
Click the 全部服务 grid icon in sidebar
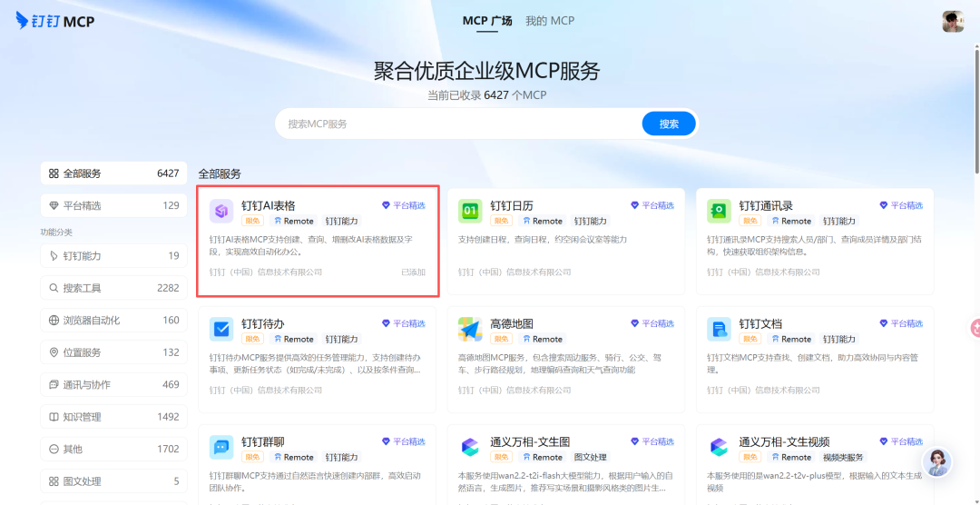[x=54, y=173]
